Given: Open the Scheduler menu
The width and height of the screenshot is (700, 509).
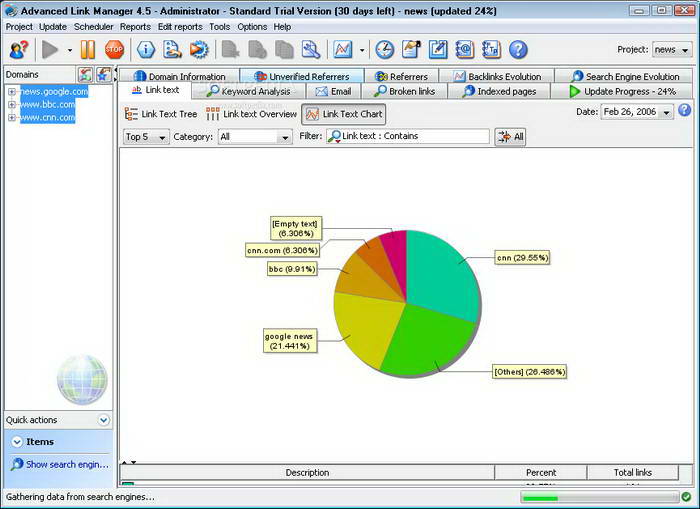Looking at the screenshot, I should click(x=93, y=27).
